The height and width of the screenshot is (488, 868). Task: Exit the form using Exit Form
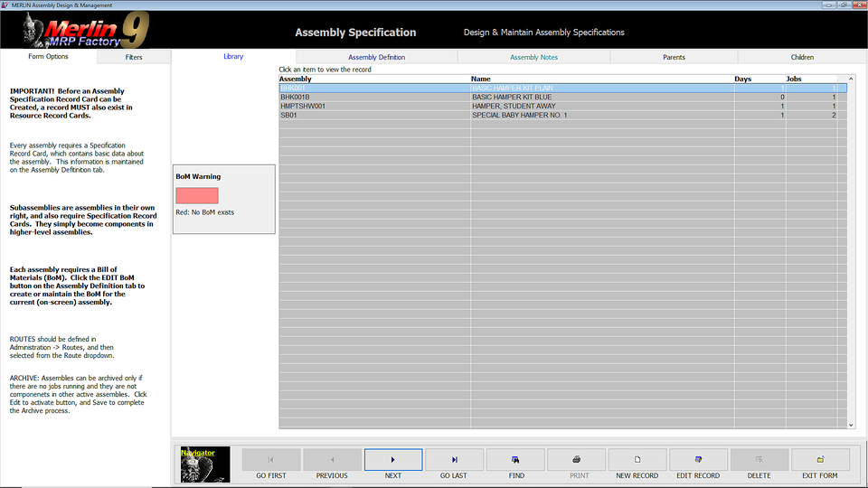[820, 460]
